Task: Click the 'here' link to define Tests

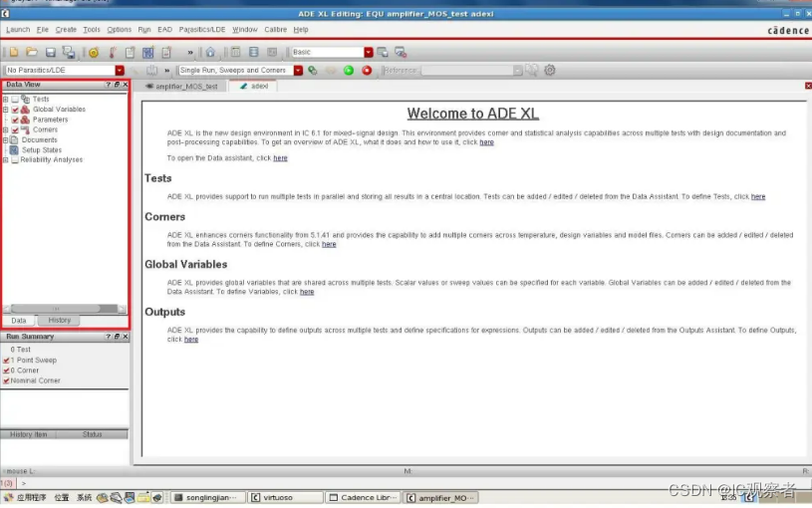Action: [758, 196]
